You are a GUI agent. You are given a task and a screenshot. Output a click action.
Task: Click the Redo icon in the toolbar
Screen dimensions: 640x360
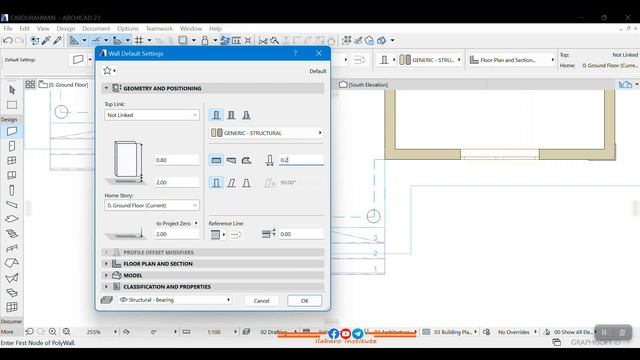19,40
